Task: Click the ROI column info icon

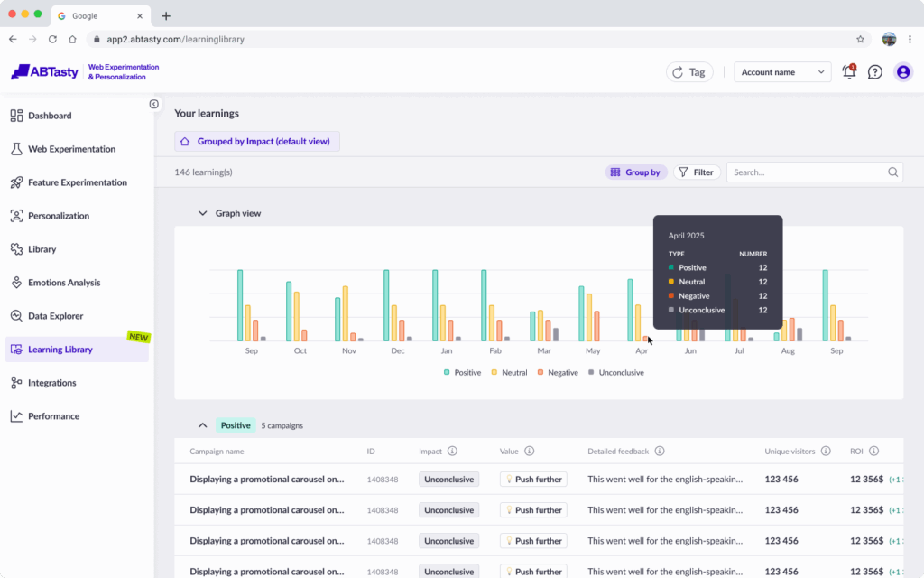Action: point(873,451)
